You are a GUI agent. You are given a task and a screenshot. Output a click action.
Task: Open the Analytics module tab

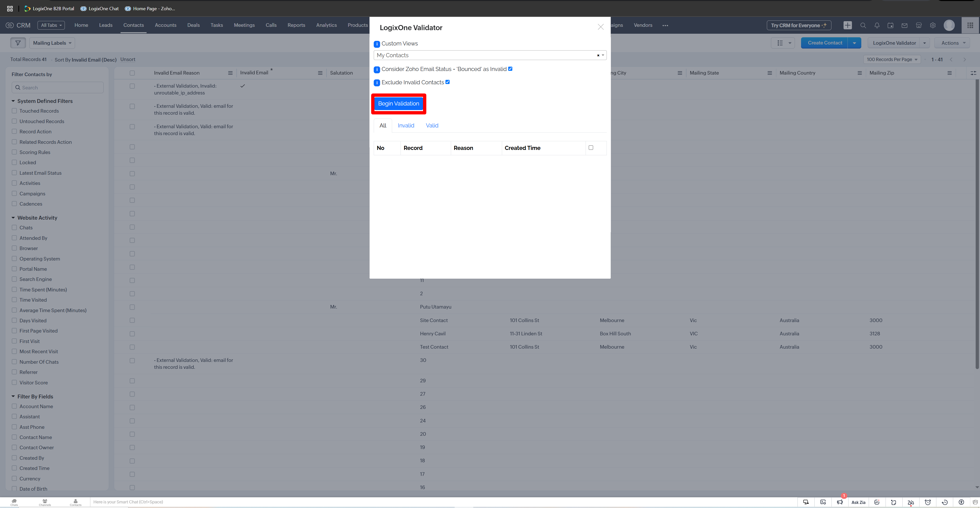click(x=326, y=25)
